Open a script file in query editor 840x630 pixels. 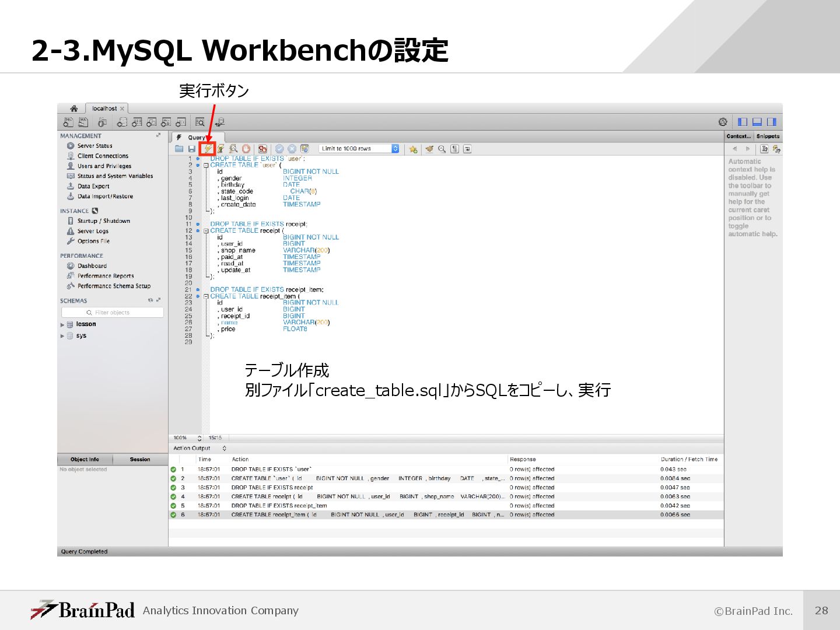pyautogui.click(x=179, y=149)
